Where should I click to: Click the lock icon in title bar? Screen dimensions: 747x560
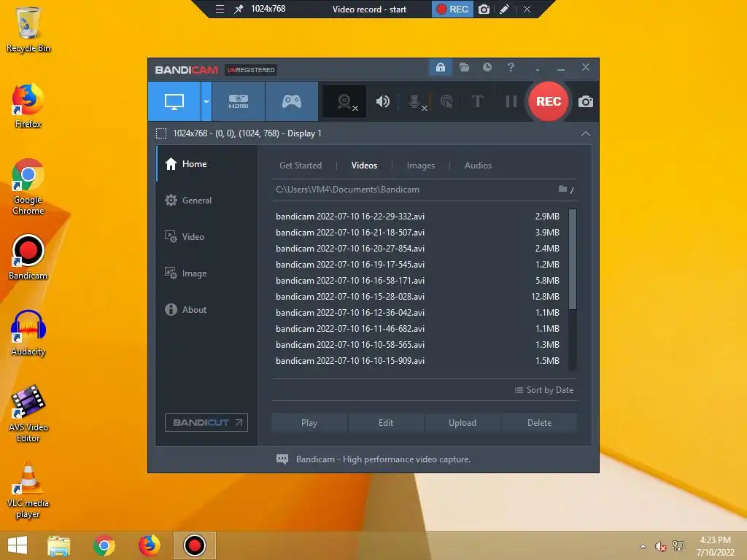tap(441, 68)
